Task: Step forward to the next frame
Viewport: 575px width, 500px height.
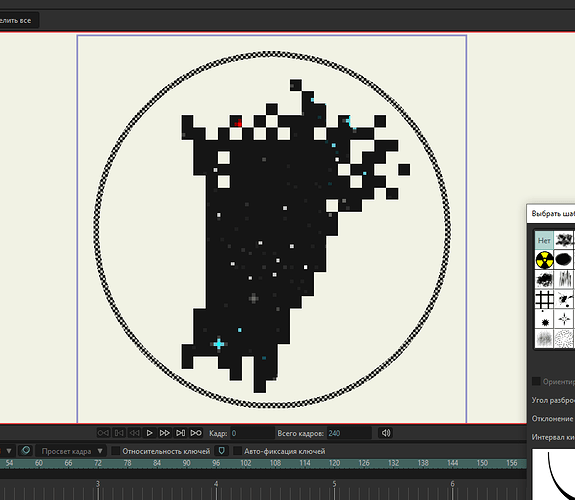Action: pos(165,433)
